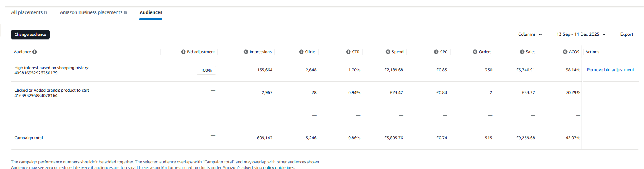
Task: Click the Export button
Action: pos(627,34)
